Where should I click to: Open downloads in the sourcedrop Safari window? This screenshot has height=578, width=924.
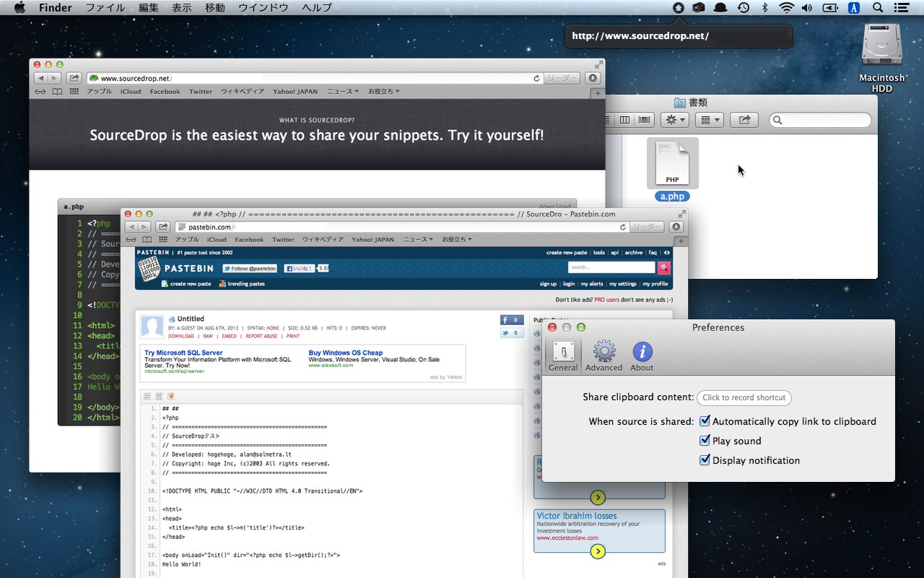pos(593,78)
